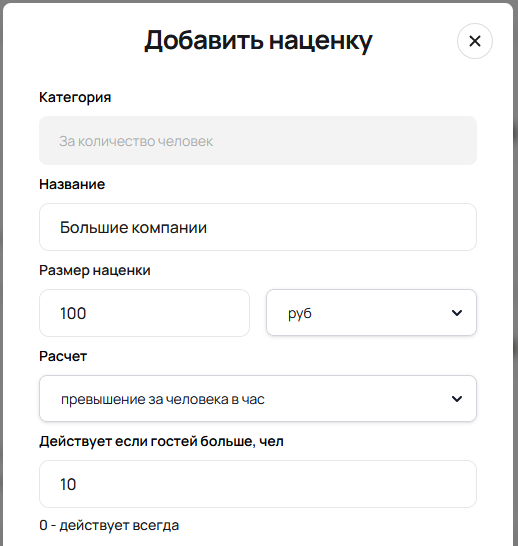Click the chevron arrow in the Расчет dropdown

tap(457, 398)
